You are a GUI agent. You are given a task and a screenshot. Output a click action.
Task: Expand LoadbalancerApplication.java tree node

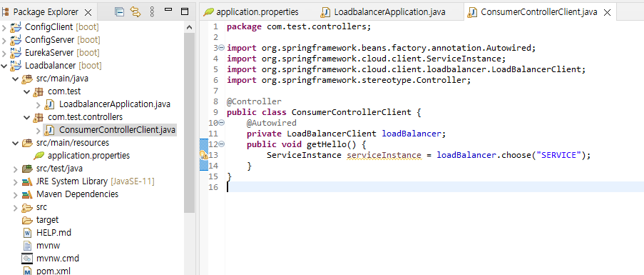coord(39,104)
